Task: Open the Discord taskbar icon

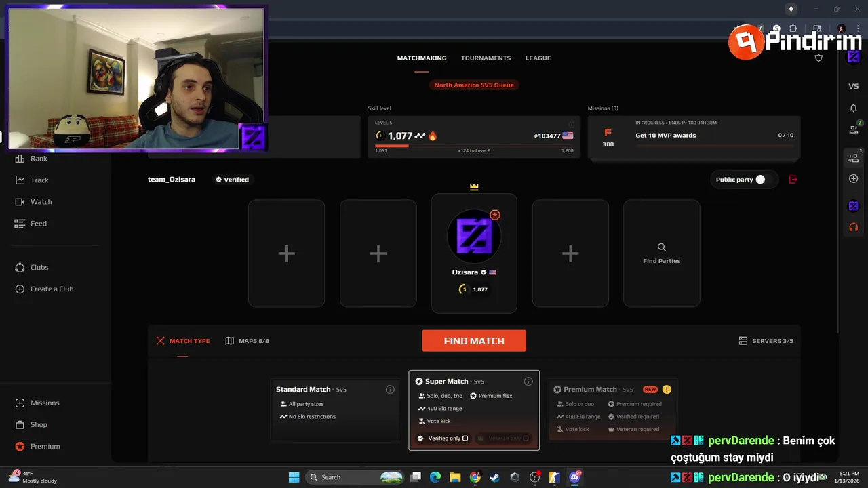Action: 575,477
